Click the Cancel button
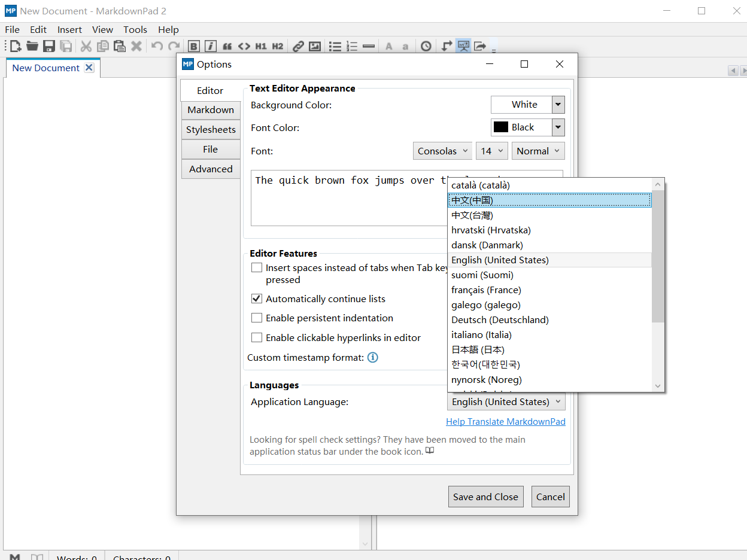Image resolution: width=747 pixels, height=560 pixels. pyautogui.click(x=551, y=497)
